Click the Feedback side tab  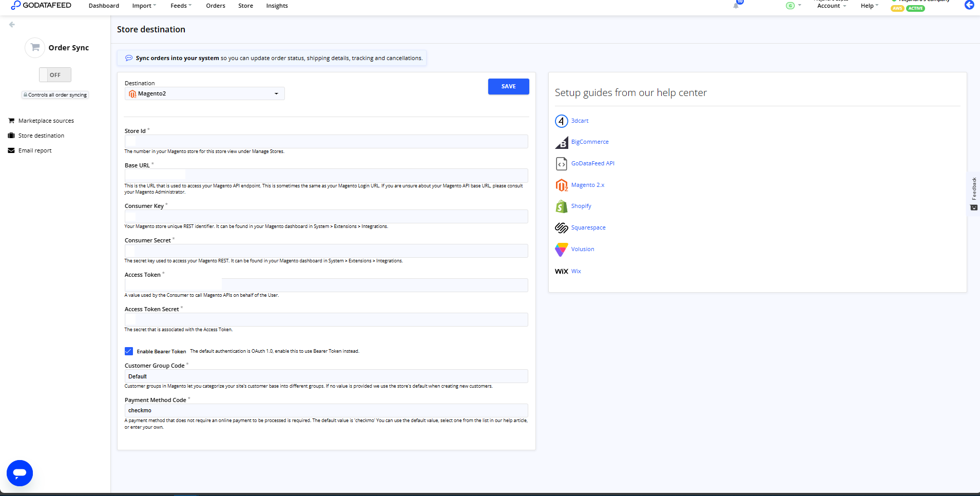pyautogui.click(x=974, y=194)
